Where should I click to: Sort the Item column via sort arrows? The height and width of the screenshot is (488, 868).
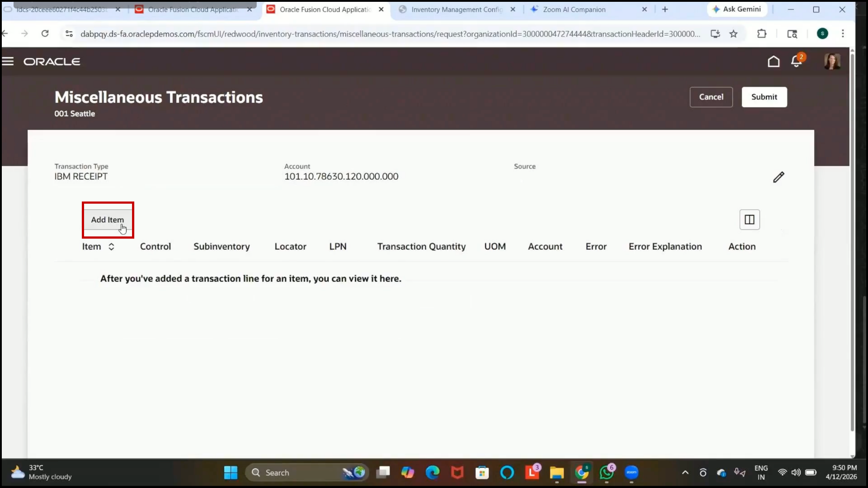pyautogui.click(x=111, y=247)
